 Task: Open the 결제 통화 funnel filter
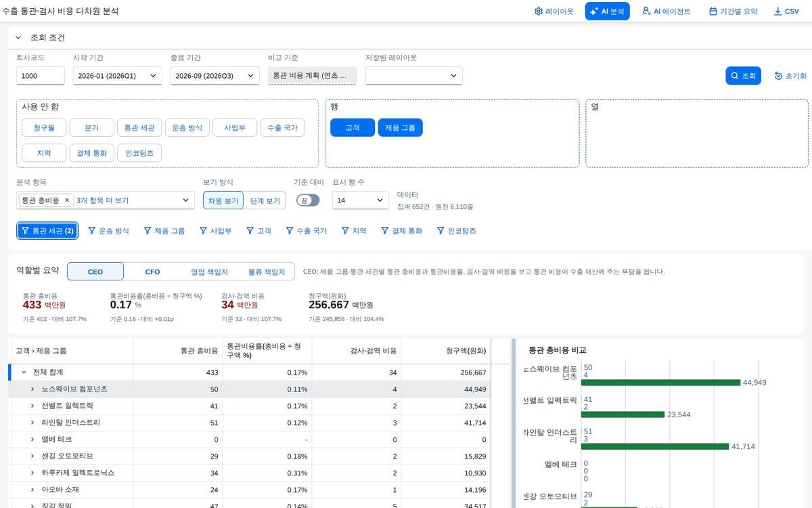coord(401,231)
